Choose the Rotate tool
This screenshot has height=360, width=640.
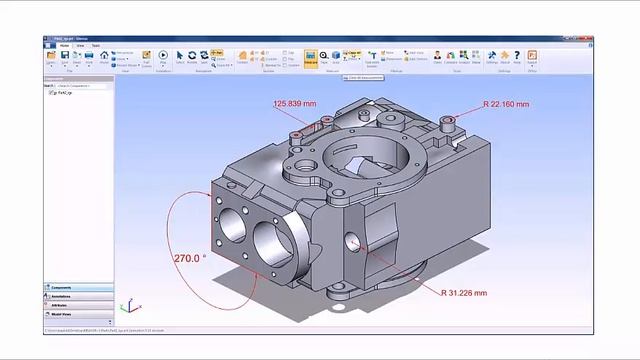192,55
